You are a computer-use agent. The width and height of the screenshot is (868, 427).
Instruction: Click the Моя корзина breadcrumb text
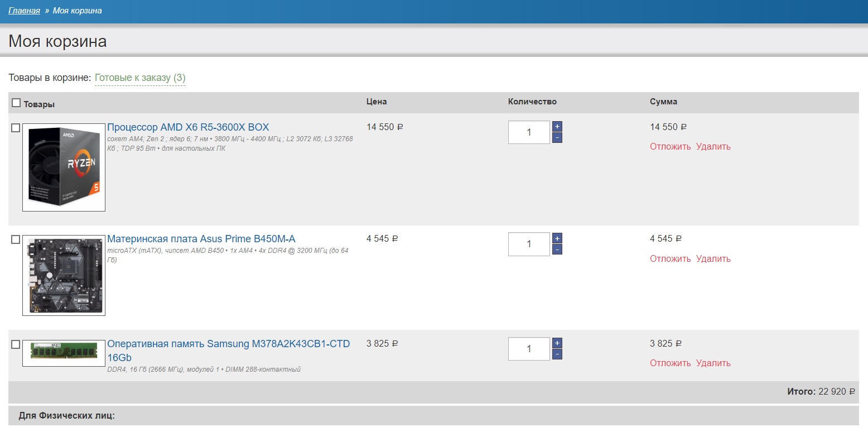click(x=78, y=11)
